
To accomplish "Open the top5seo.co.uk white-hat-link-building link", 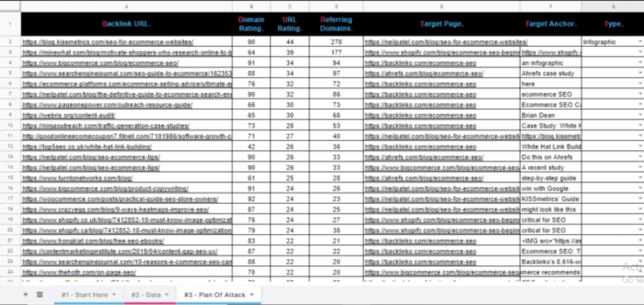I will tap(87, 147).
